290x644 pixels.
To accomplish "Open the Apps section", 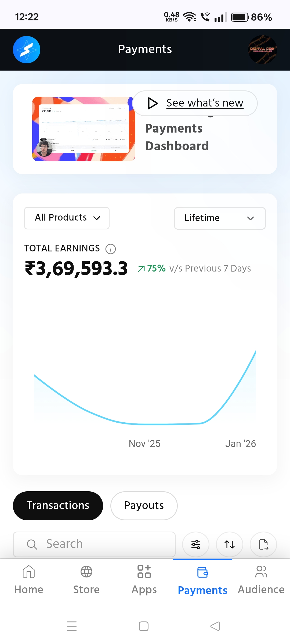I will tap(144, 580).
